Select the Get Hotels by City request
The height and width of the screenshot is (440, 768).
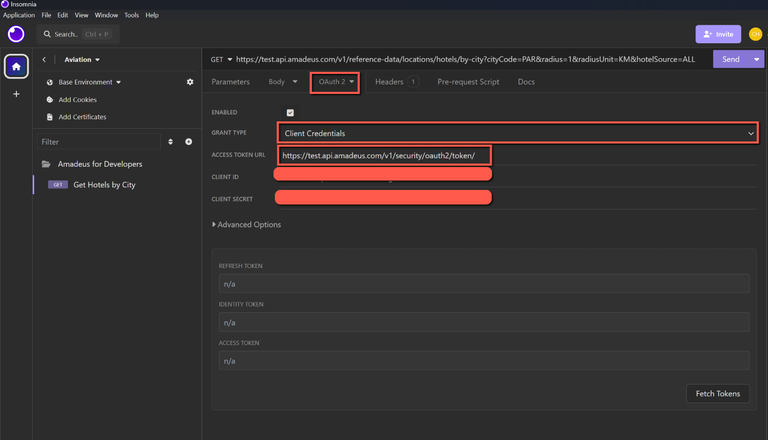click(104, 185)
